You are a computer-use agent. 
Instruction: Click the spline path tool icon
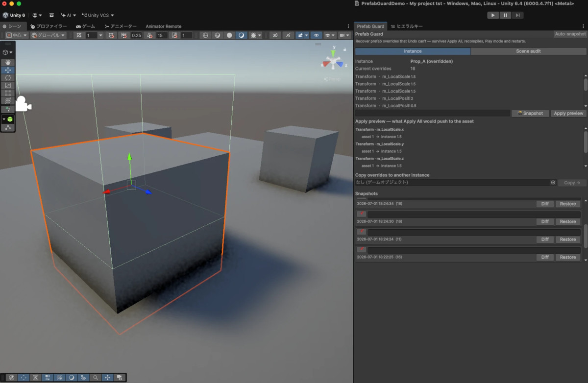click(x=8, y=127)
